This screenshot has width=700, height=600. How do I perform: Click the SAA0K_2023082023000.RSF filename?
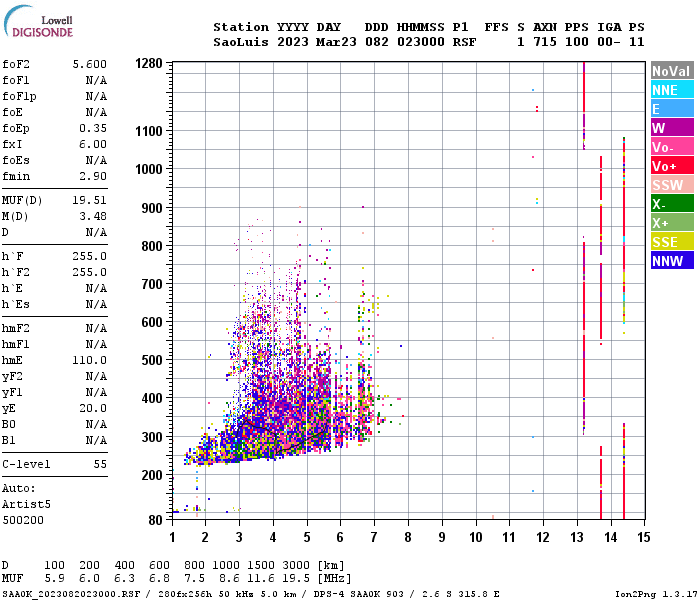pos(71,594)
